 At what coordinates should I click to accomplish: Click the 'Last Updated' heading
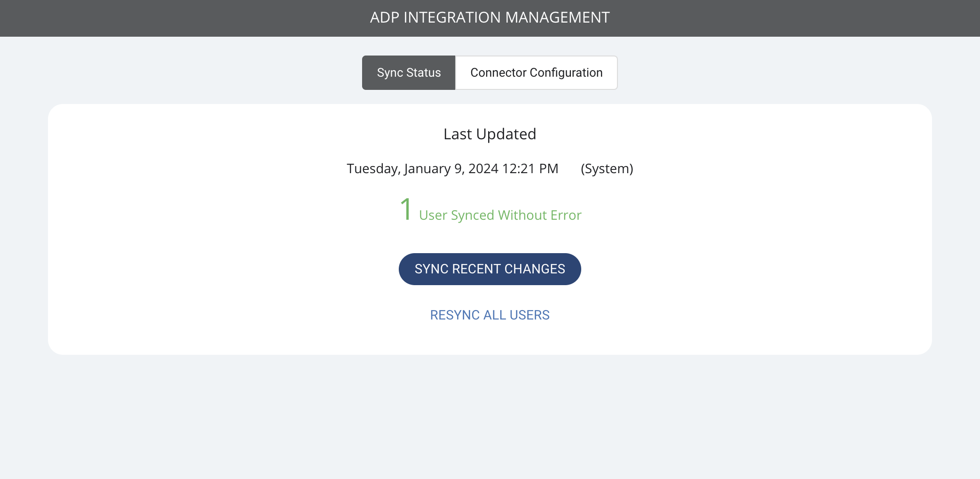click(x=490, y=134)
